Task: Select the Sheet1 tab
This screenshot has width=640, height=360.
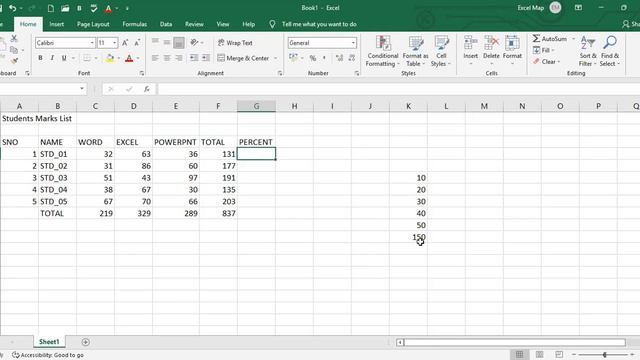Action: [x=49, y=342]
